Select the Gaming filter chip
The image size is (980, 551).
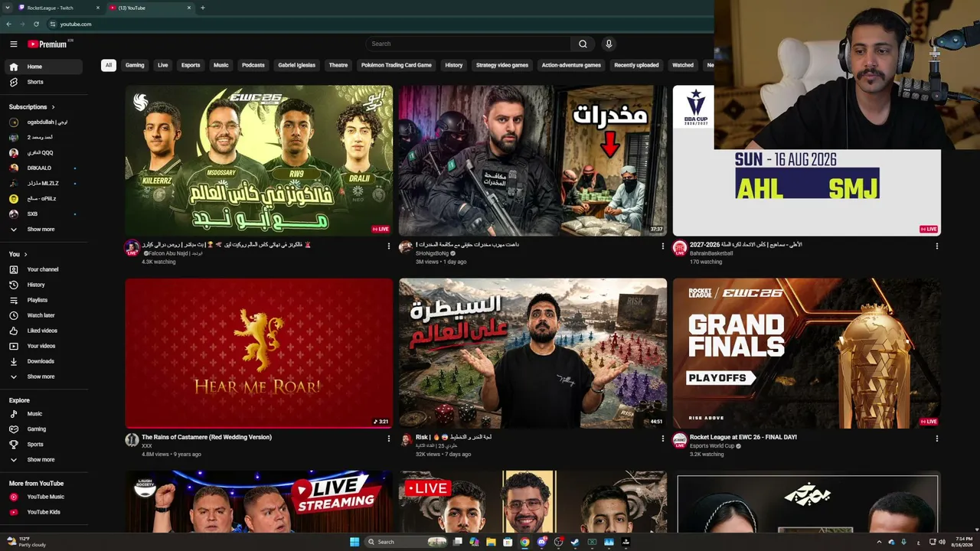click(x=135, y=65)
